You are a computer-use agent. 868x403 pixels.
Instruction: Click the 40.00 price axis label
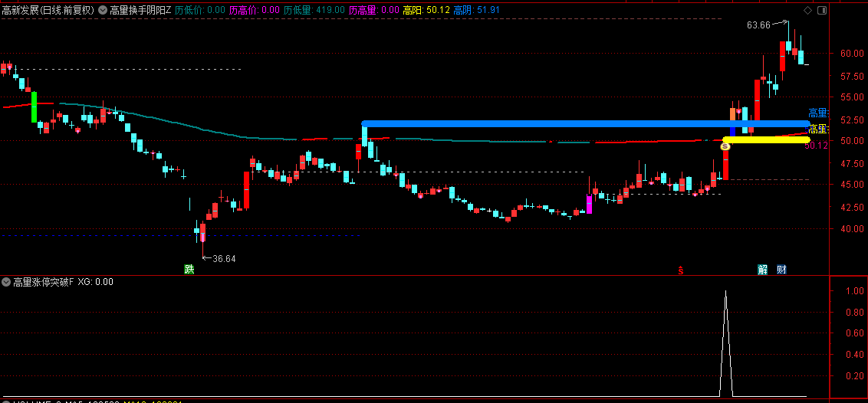click(851, 228)
